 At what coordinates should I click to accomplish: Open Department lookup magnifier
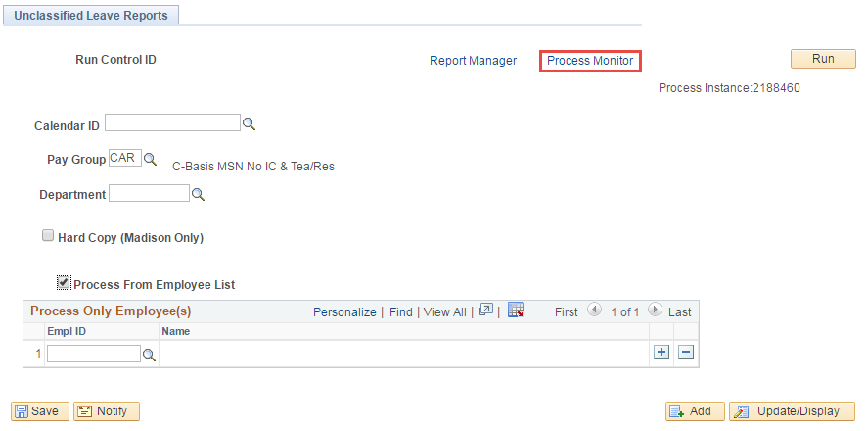[199, 195]
